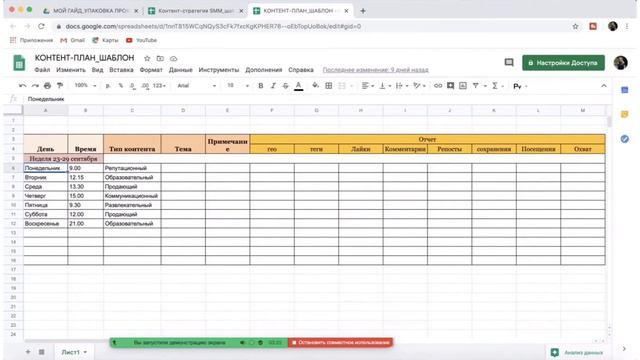The height and width of the screenshot is (360, 640).
Task: Click the add sheet plus button
Action: [x=28, y=351]
